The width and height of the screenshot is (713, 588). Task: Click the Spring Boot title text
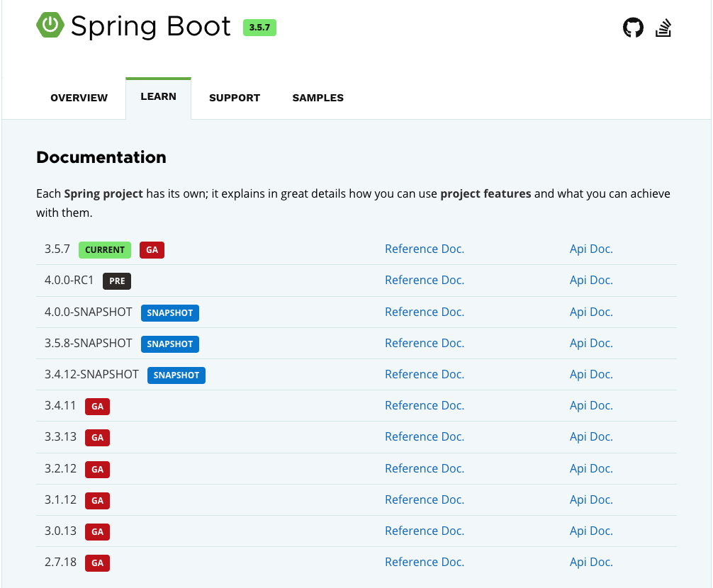tap(151, 26)
